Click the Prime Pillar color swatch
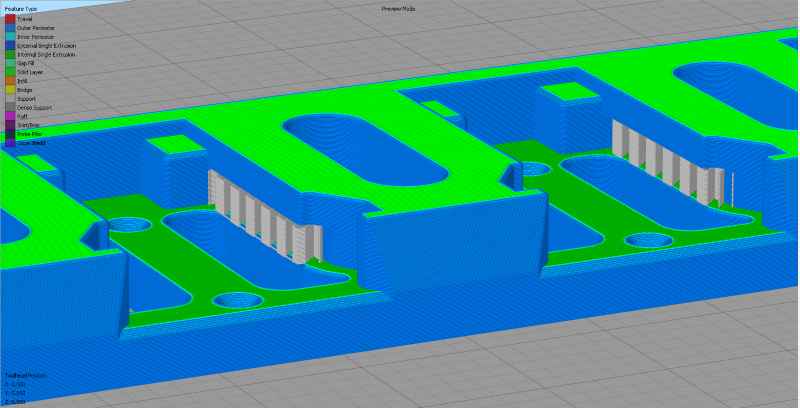Image resolution: width=800 pixels, height=408 pixels. pos(10,134)
